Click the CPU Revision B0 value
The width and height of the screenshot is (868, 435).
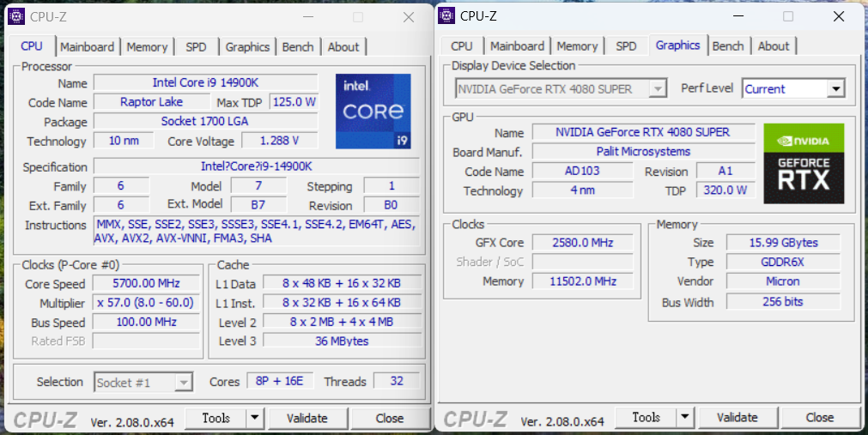pos(391,205)
